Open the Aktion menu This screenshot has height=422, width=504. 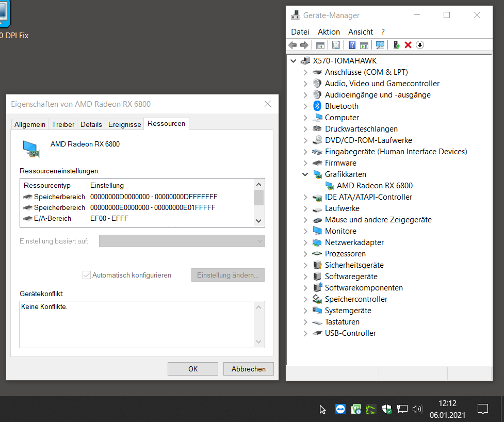[329, 32]
